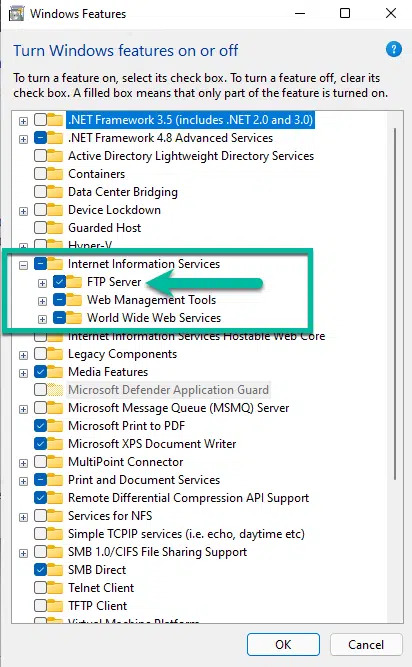
Task: Expand the Device Lockdown node
Action: pos(23,211)
